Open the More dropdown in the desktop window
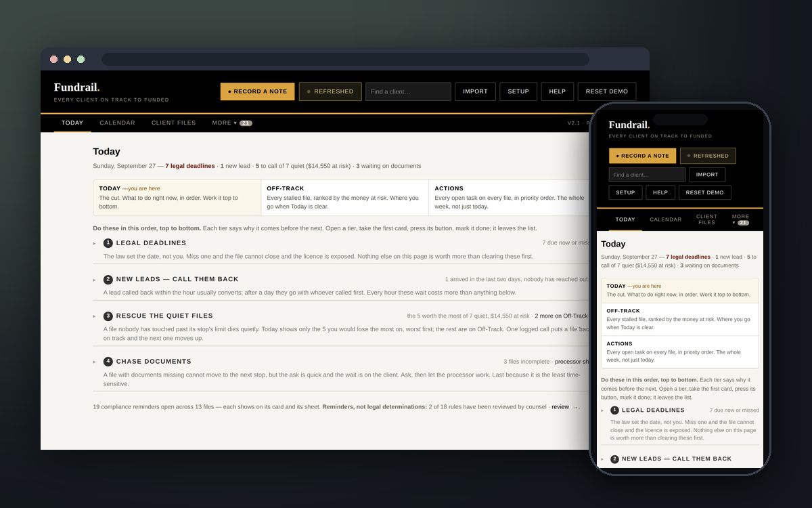This screenshot has width=812, height=508. click(x=232, y=123)
